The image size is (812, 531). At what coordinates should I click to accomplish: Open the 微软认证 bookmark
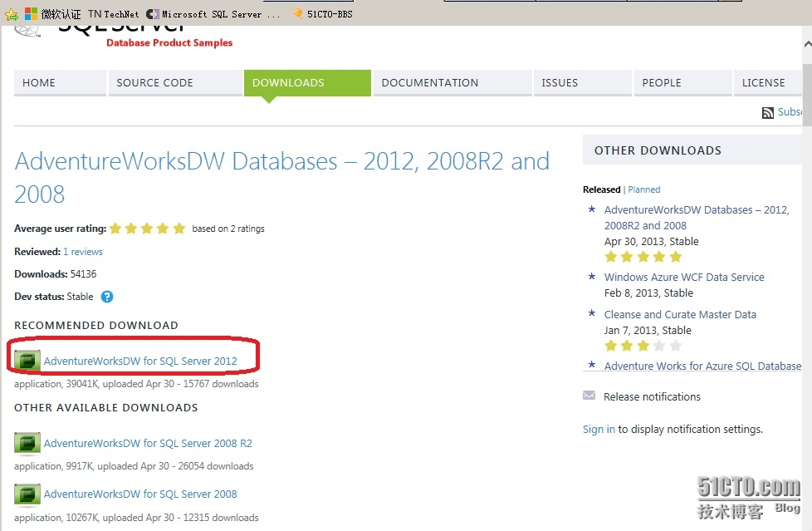pyautogui.click(x=53, y=14)
